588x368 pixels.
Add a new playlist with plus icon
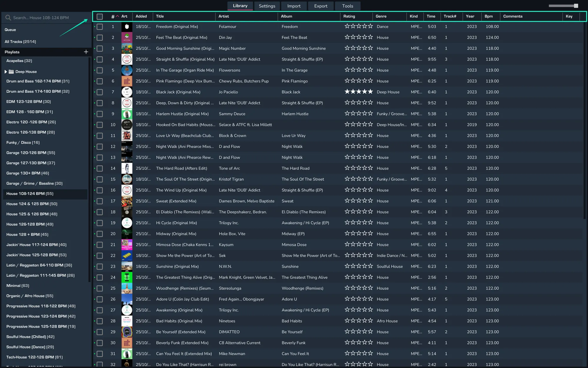[x=86, y=52]
